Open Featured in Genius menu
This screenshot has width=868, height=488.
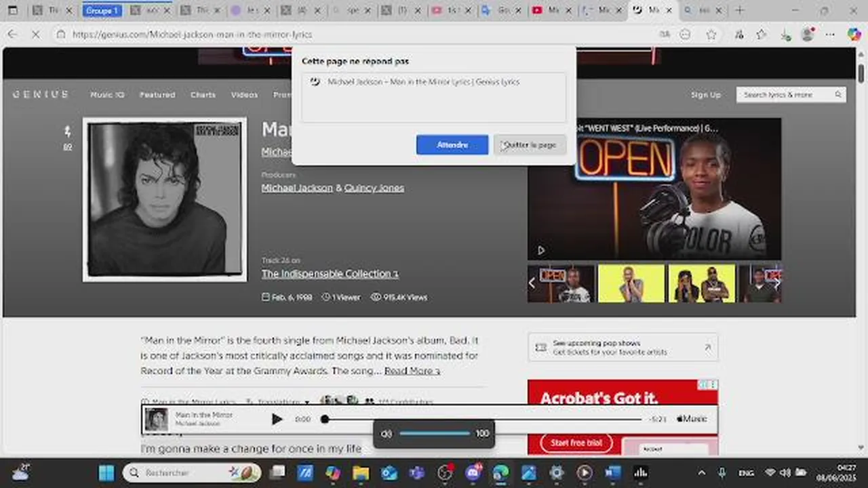click(x=157, y=95)
